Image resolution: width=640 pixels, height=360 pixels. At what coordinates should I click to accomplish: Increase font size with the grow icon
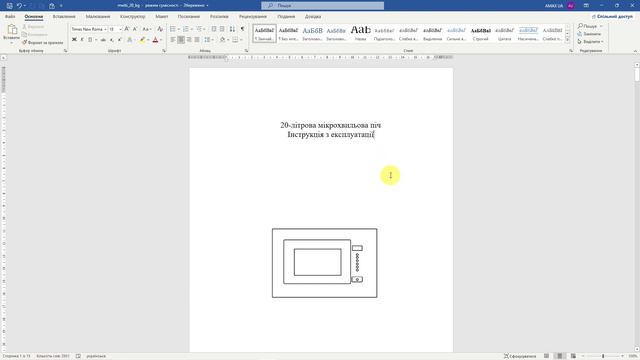click(x=127, y=29)
